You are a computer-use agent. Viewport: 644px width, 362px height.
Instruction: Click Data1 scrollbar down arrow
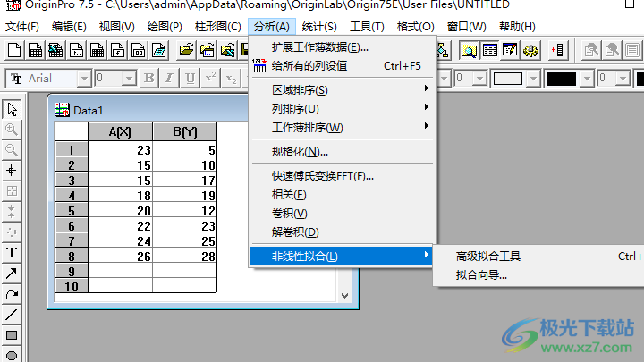pos(345,296)
